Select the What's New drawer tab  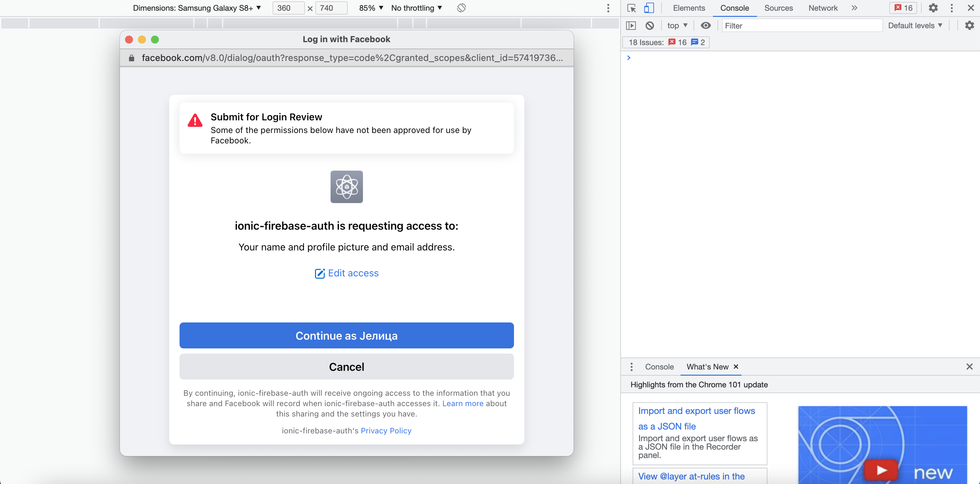point(707,367)
